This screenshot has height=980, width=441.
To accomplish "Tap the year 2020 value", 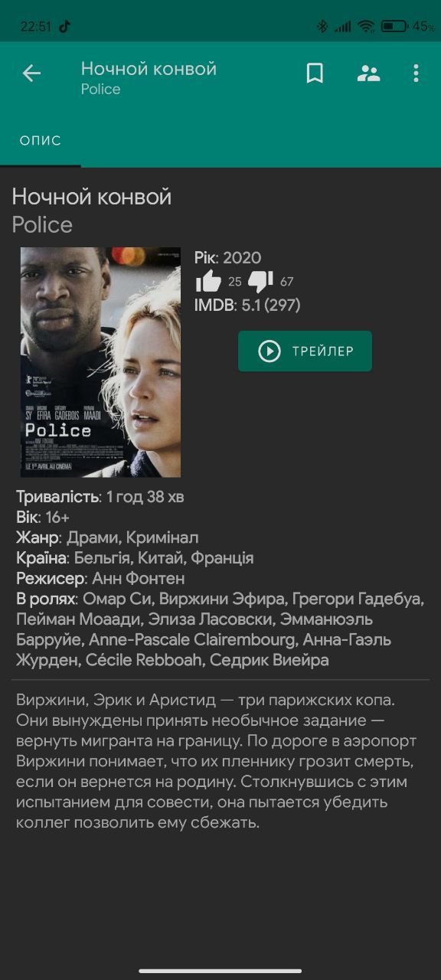I will (242, 258).
